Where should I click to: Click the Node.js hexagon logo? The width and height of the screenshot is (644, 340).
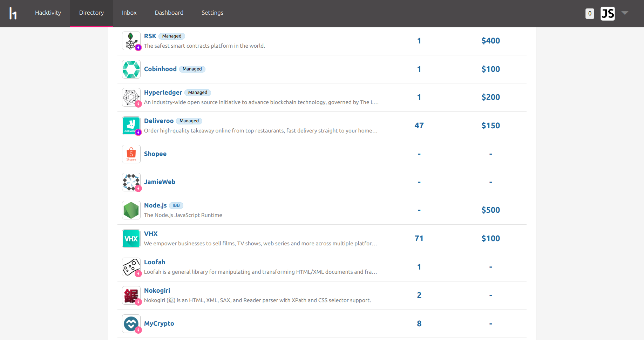click(x=131, y=210)
